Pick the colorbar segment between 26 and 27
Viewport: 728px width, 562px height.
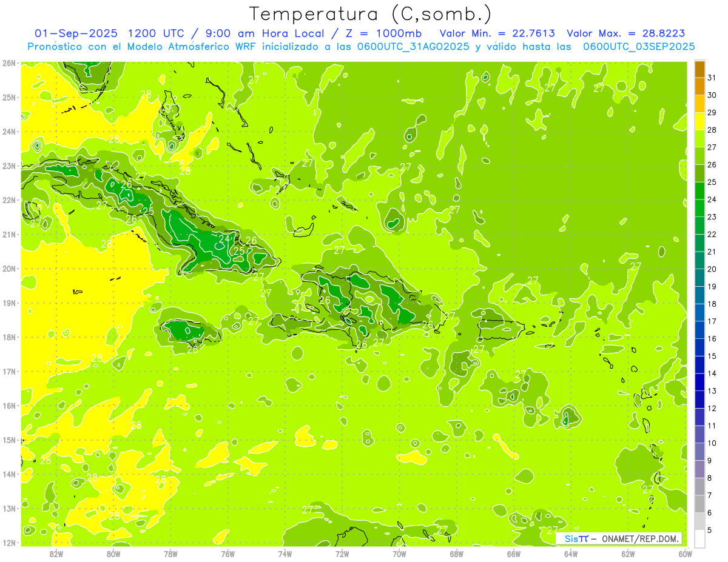click(699, 156)
